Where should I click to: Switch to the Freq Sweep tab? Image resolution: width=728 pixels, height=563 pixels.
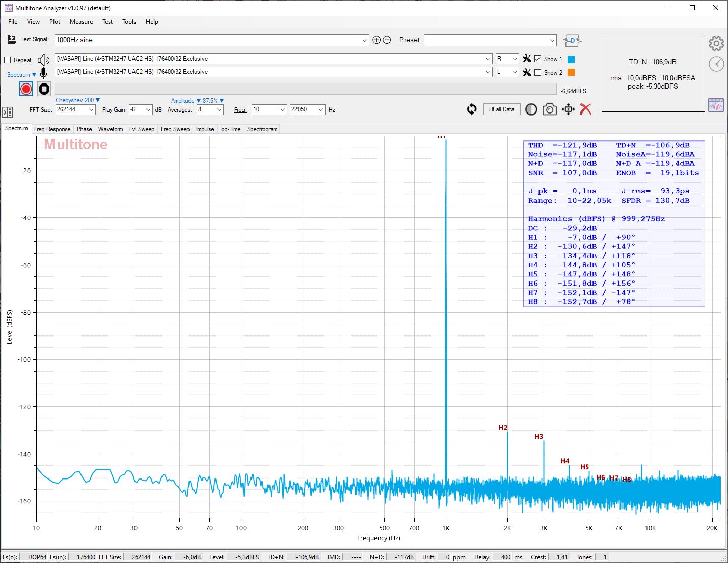175,129
